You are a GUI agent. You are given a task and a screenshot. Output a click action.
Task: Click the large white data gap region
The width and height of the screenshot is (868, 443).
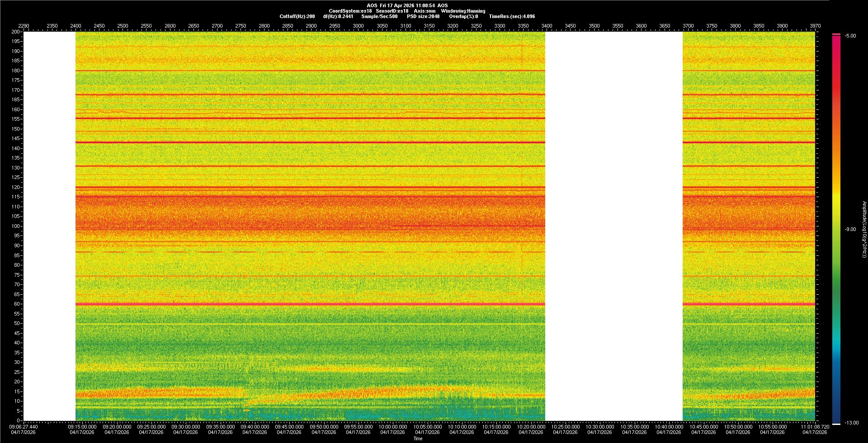coord(613,226)
